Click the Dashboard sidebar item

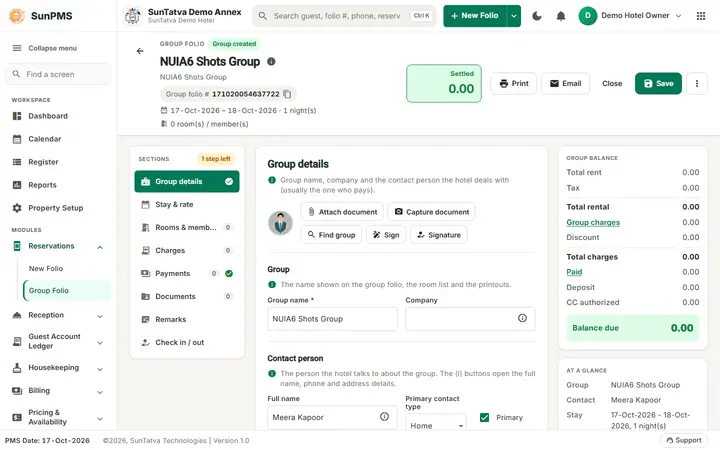(x=58, y=116)
